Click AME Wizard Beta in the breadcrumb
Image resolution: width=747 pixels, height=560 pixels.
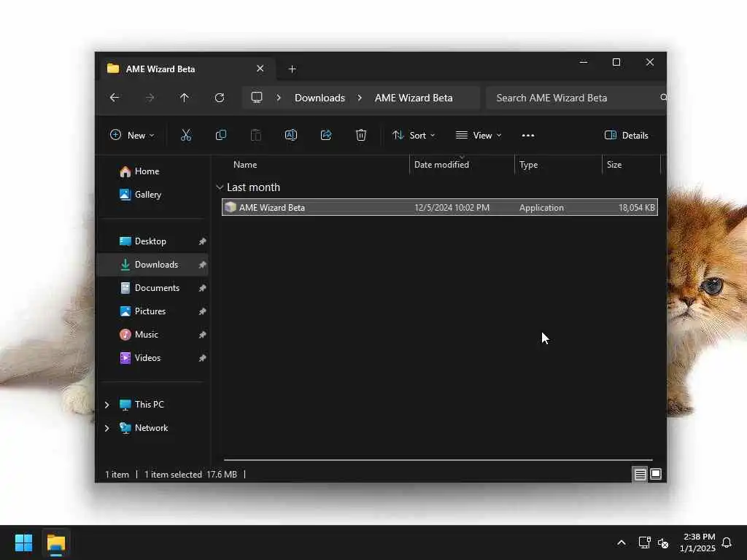coord(414,98)
